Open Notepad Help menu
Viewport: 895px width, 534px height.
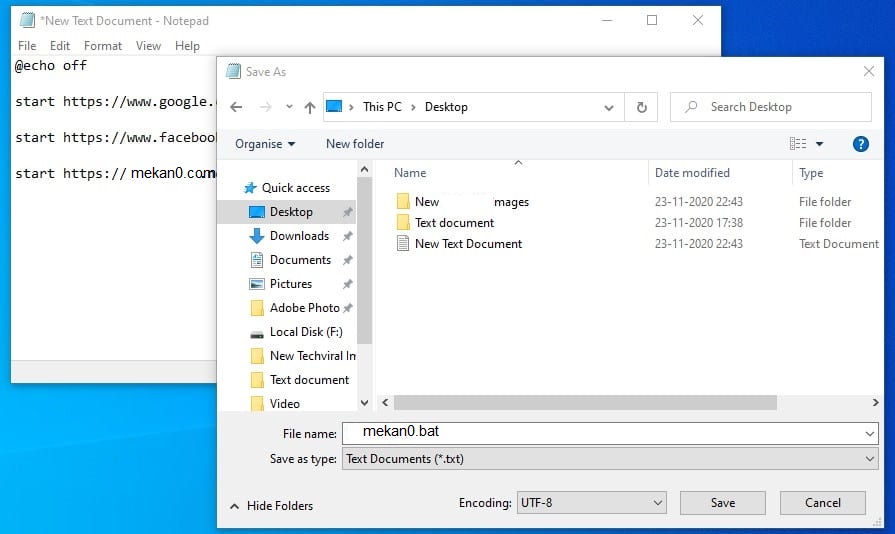coord(187,46)
